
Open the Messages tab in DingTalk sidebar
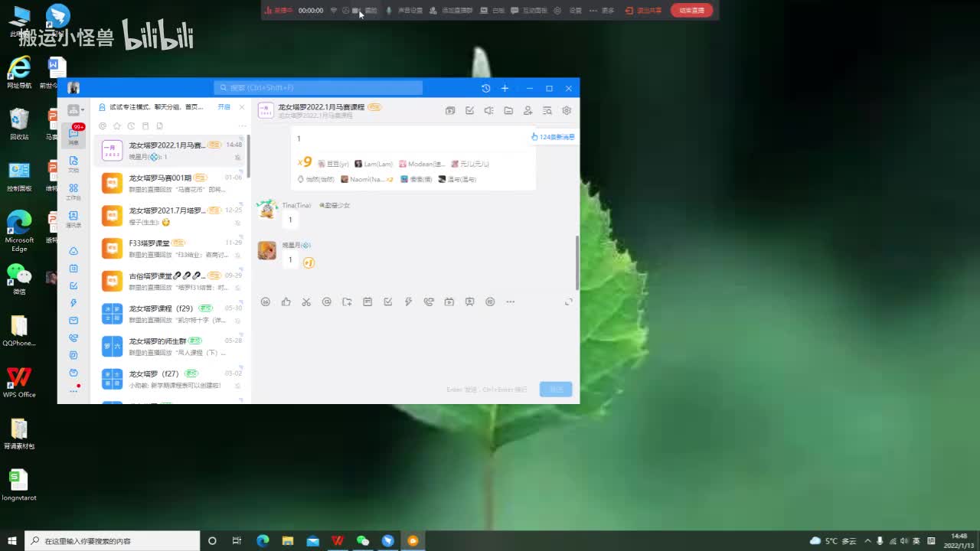73,135
